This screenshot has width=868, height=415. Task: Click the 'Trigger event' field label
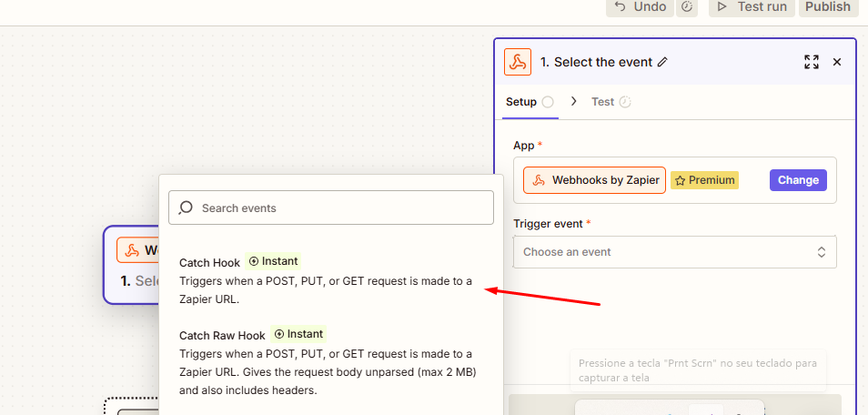point(548,224)
